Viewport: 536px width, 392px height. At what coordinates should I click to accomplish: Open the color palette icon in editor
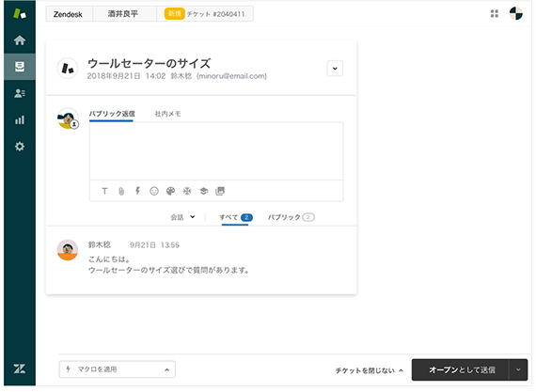click(170, 191)
